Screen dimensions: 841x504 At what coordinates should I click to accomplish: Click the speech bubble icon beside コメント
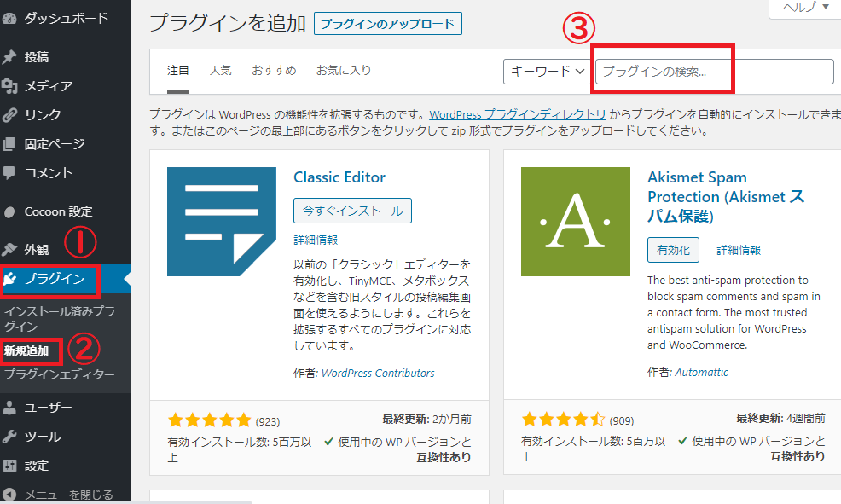9,172
